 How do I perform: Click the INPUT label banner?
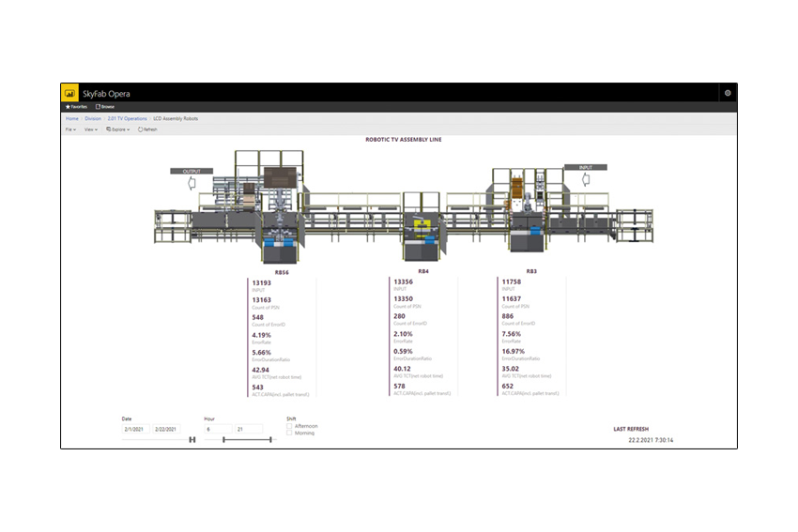pyautogui.click(x=585, y=167)
